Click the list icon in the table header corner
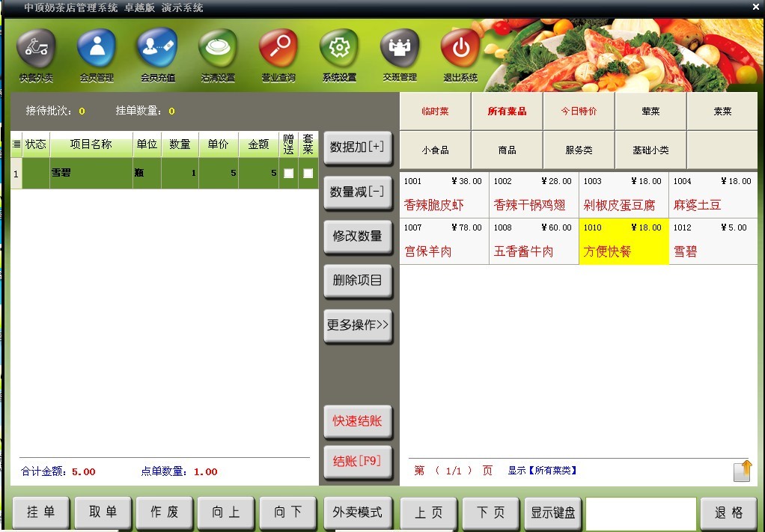This screenshot has height=532, width=765. 16,144
